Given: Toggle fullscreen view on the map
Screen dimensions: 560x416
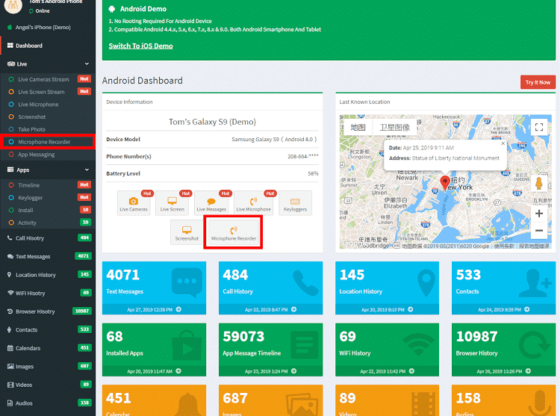Looking at the screenshot, I should (x=539, y=127).
